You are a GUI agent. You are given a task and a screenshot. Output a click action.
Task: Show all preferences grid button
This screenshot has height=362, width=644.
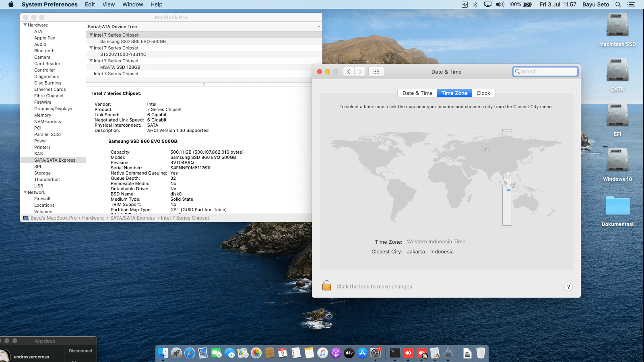point(376,72)
